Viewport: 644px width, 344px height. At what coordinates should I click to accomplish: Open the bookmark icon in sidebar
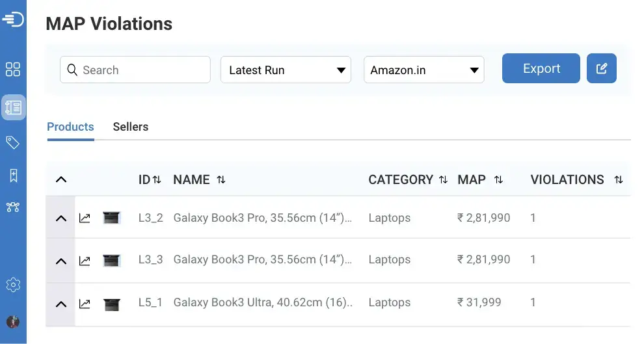(13, 175)
